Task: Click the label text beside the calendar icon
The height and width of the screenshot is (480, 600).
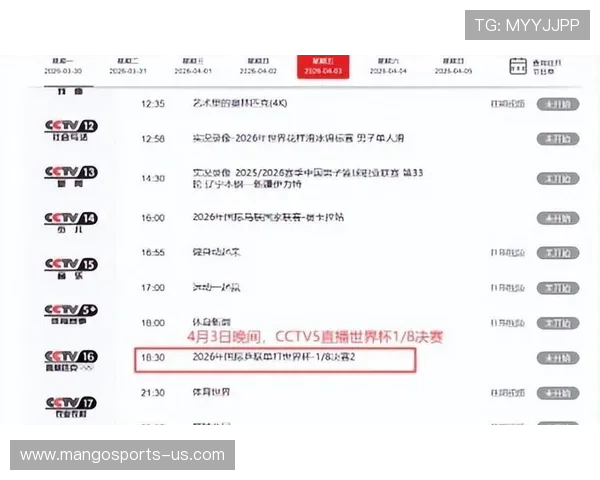Action: 547,67
